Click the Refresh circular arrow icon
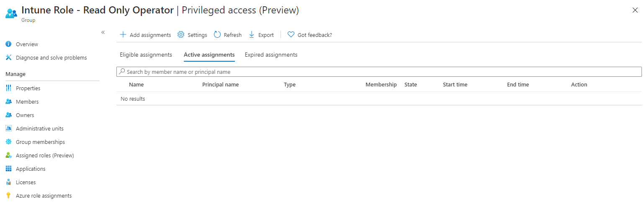This screenshot has height=206, width=644. [x=217, y=35]
